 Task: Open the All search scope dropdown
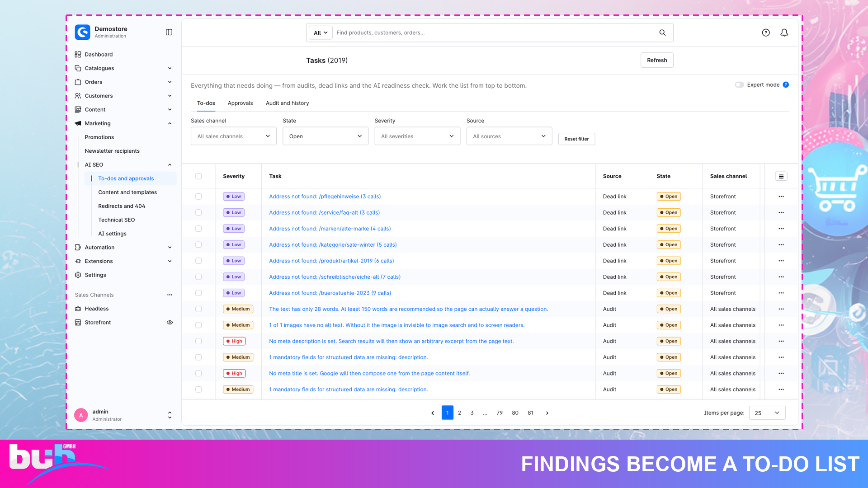321,33
